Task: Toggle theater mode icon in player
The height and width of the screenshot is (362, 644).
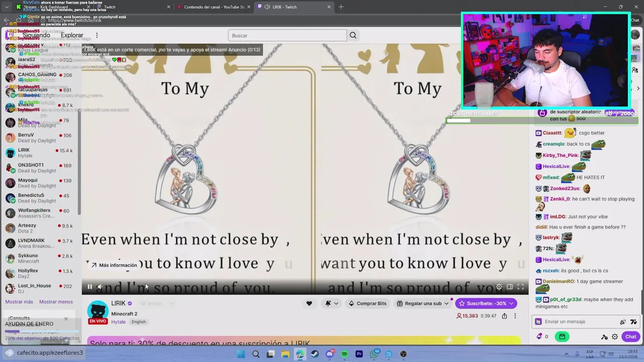Action: (510, 287)
